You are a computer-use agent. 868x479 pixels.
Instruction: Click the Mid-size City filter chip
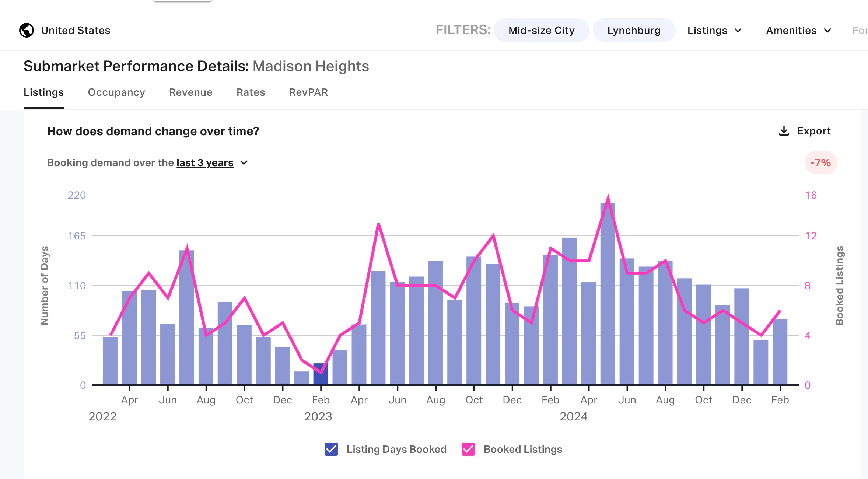point(541,30)
